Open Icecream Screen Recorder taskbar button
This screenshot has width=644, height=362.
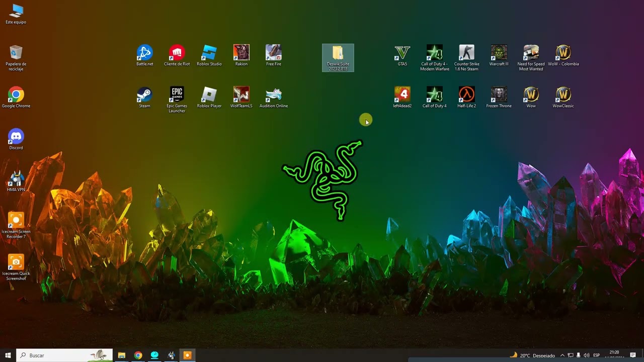[x=187, y=355]
